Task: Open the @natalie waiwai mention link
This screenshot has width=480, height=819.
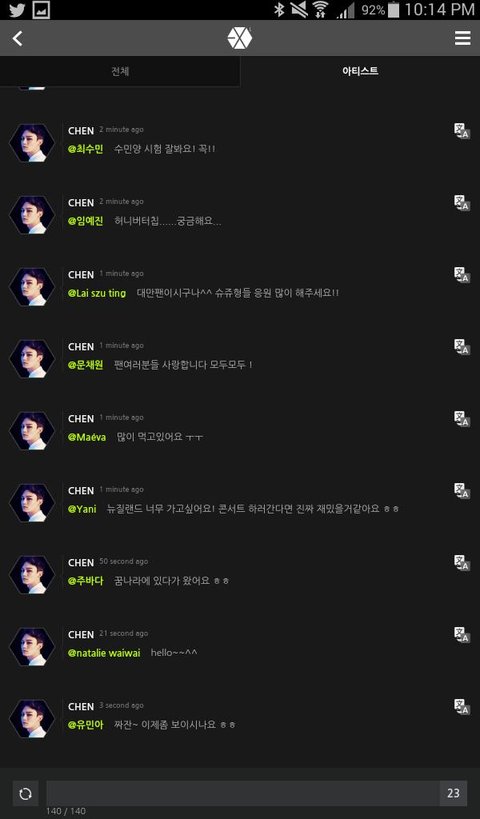Action: point(104,653)
